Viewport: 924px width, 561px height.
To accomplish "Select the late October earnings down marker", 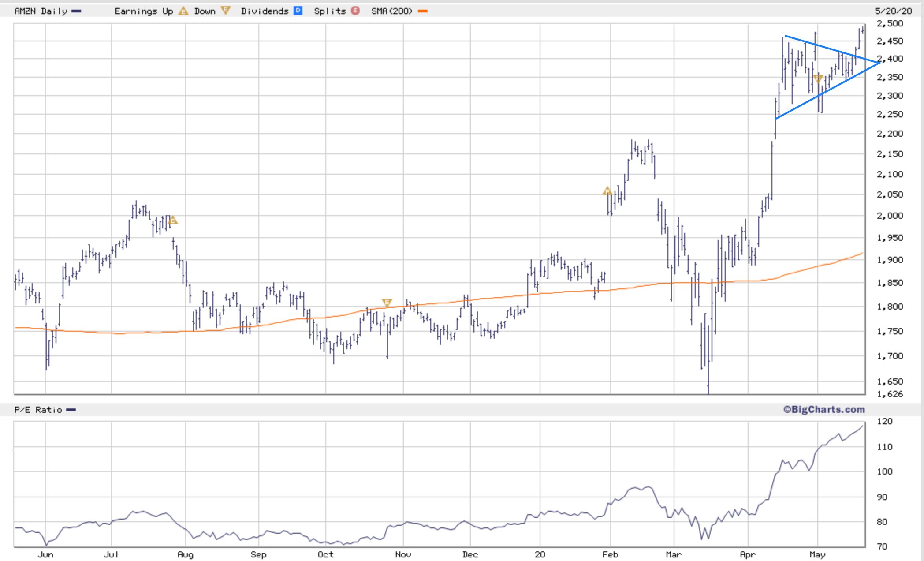I will tap(387, 303).
